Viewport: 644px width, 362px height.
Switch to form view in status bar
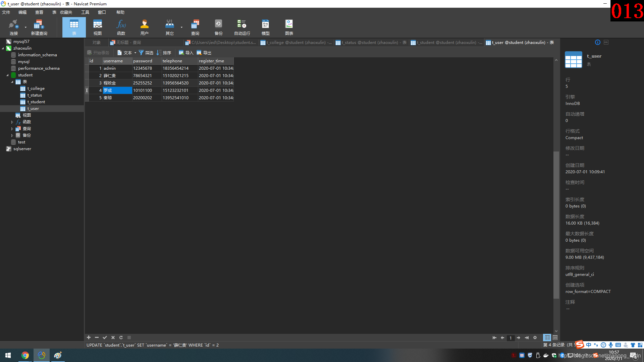555,338
